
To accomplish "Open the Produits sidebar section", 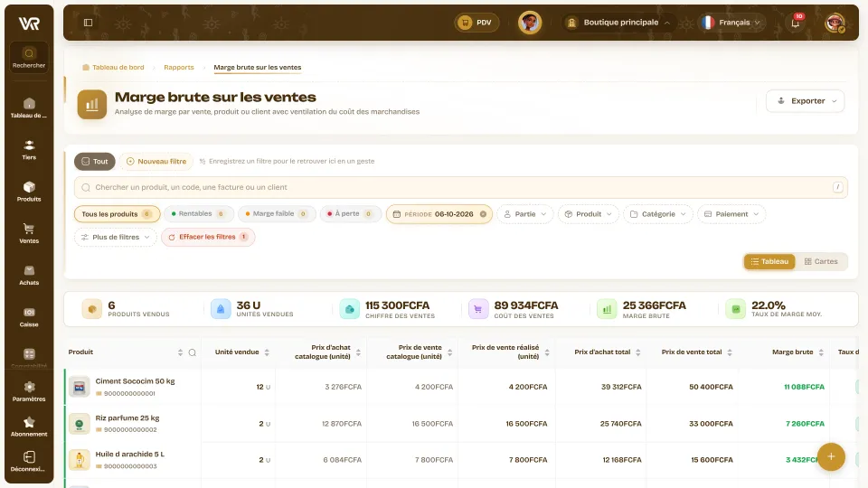I will 29,192.
